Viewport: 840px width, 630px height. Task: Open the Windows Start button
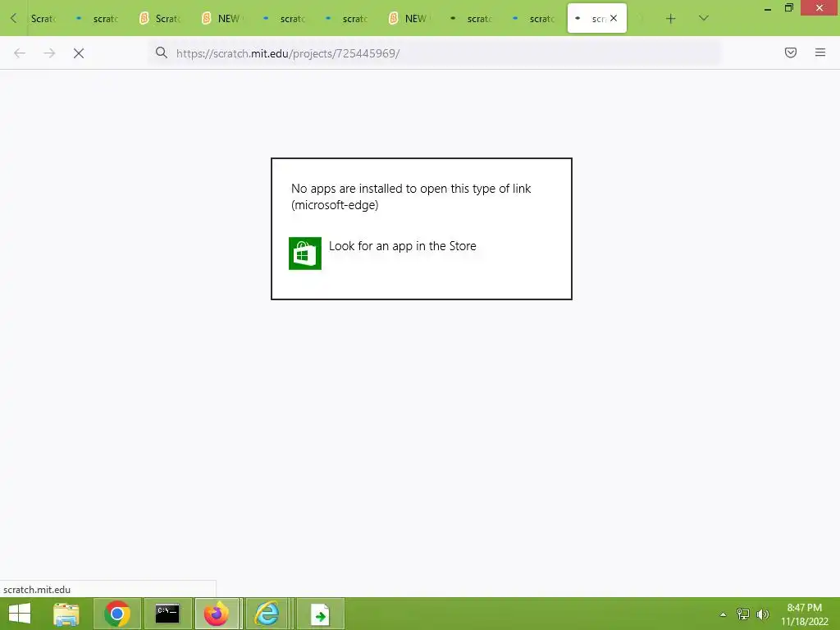click(x=20, y=614)
